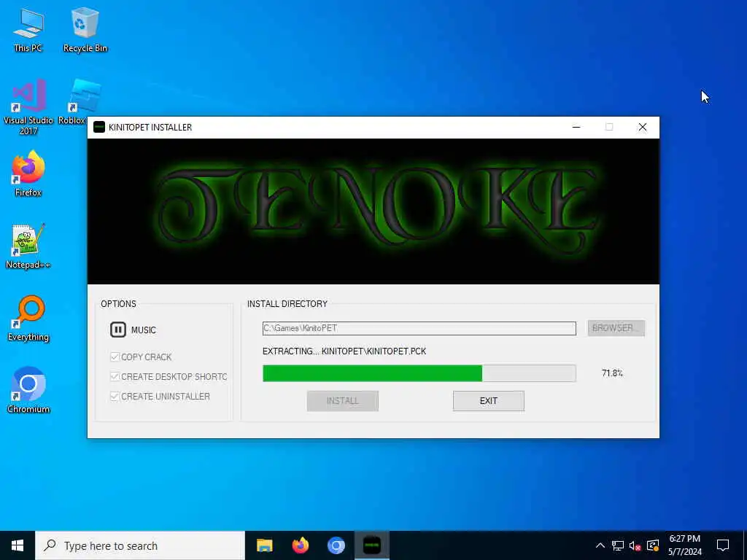Select the Everything desktop shortcut
Viewport: 747px width, 560px height.
[28, 319]
